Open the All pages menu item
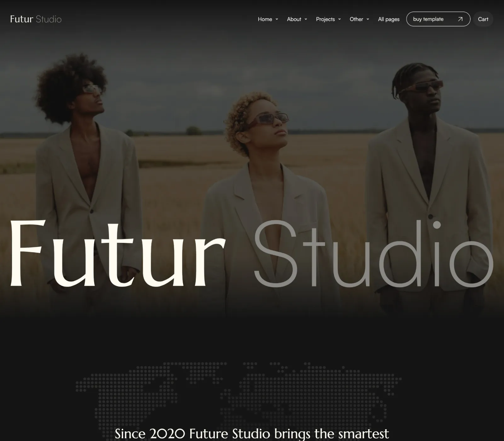The height and width of the screenshot is (441, 504). [389, 19]
